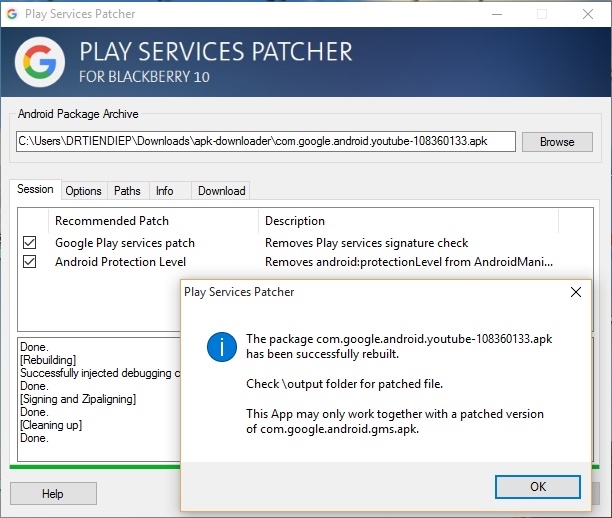612x518 pixels.
Task: Maximize the main patcher window
Action: pos(542,14)
